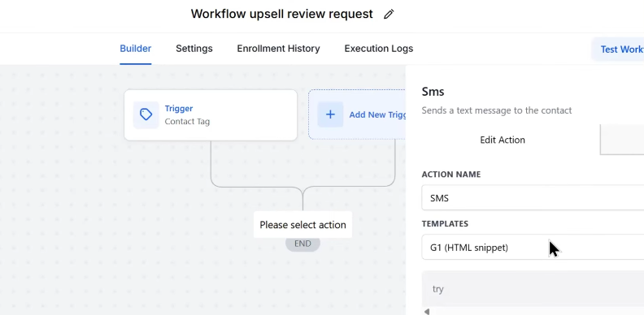Click the 'Workflow upsell review request' title
The width and height of the screenshot is (644, 315).
[281, 14]
